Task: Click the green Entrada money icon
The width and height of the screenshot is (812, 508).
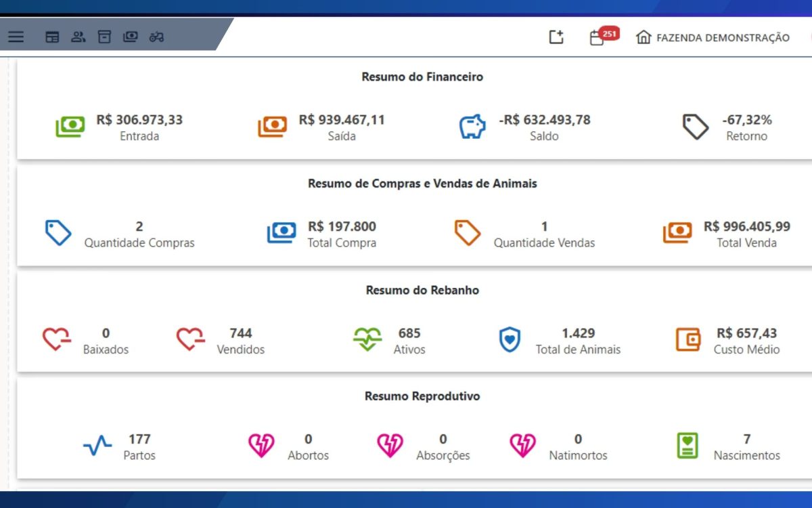Action: coord(70,127)
